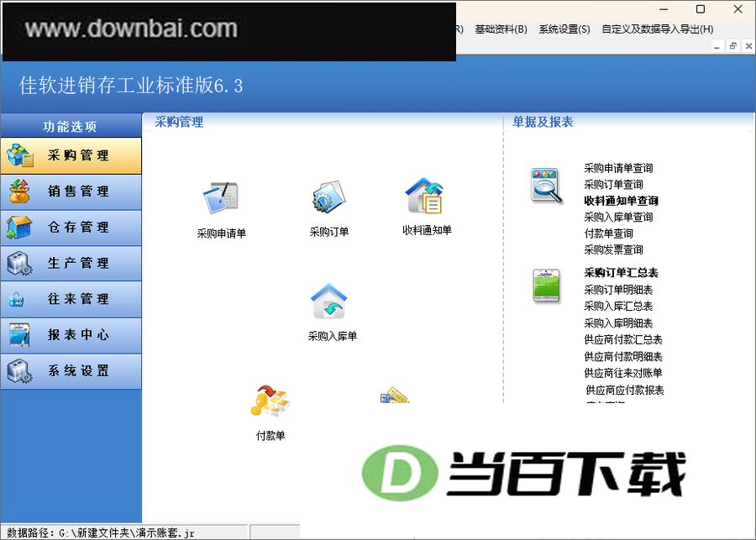This screenshot has width=756, height=540.
Task: Open the 自定义及数据导入导出(H) menu
Action: click(x=658, y=29)
